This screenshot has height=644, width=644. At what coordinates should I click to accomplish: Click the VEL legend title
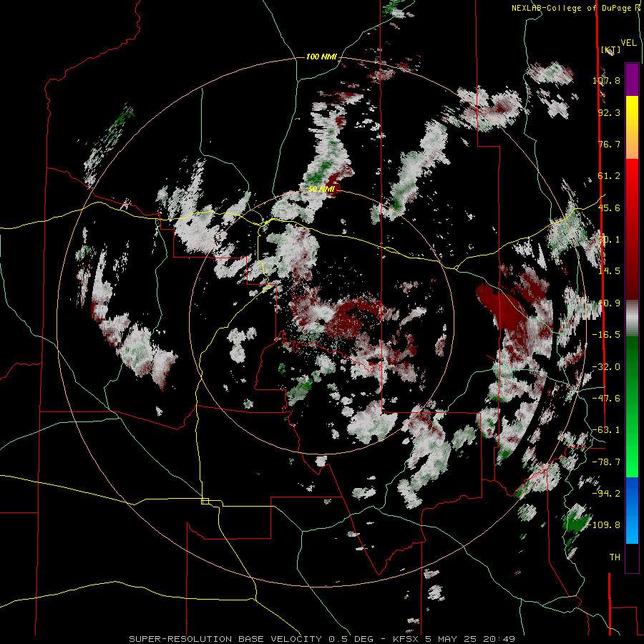628,43
